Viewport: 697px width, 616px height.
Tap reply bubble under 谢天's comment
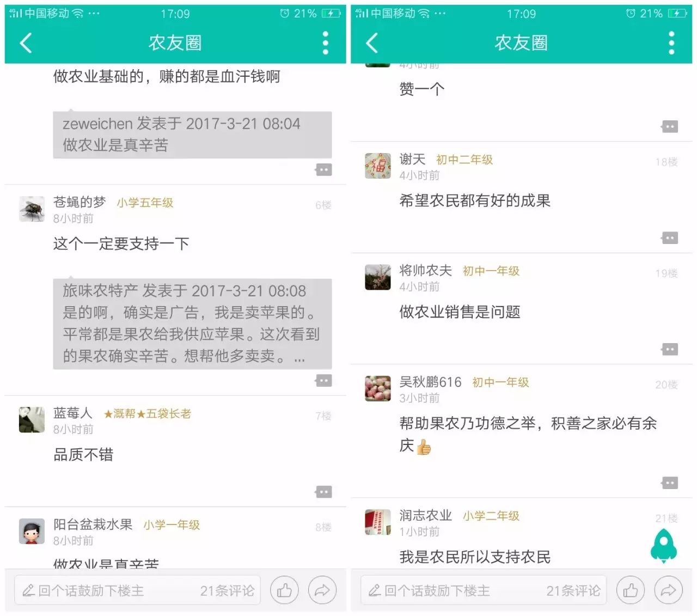tap(669, 238)
